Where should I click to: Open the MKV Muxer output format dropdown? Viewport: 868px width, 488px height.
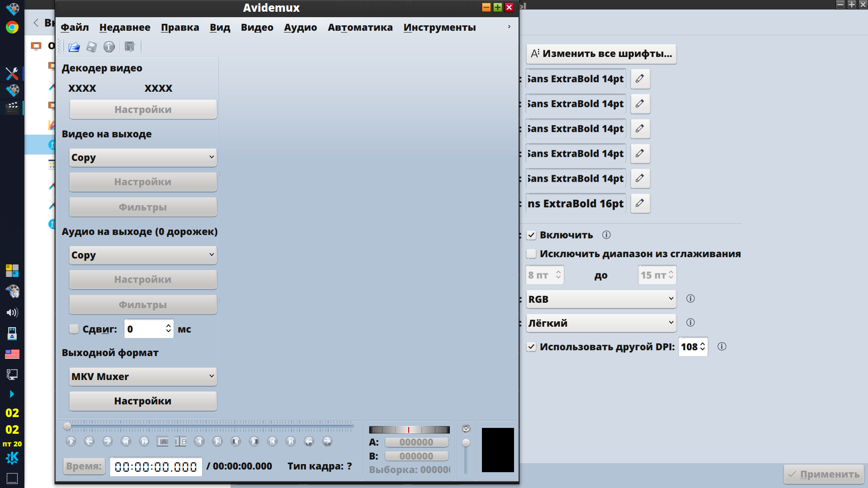point(143,376)
